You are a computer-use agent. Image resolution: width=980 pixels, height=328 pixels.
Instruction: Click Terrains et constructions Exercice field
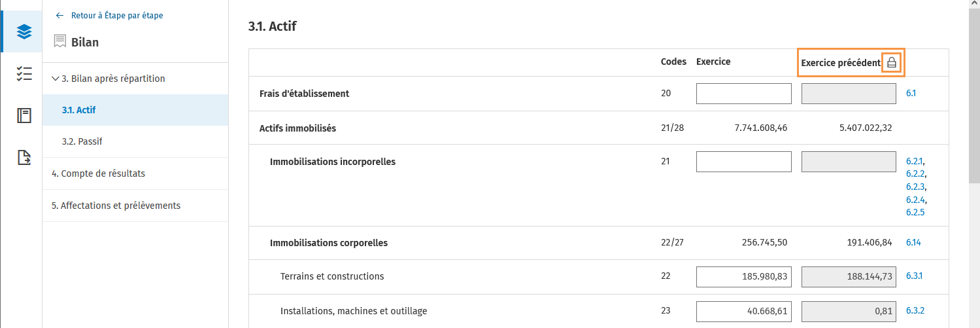point(744,276)
